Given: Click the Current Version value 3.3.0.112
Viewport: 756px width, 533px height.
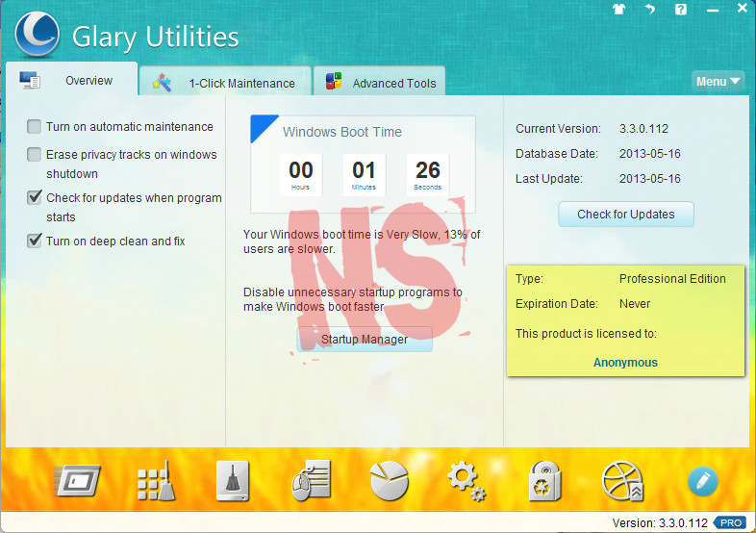Looking at the screenshot, I should [643, 129].
